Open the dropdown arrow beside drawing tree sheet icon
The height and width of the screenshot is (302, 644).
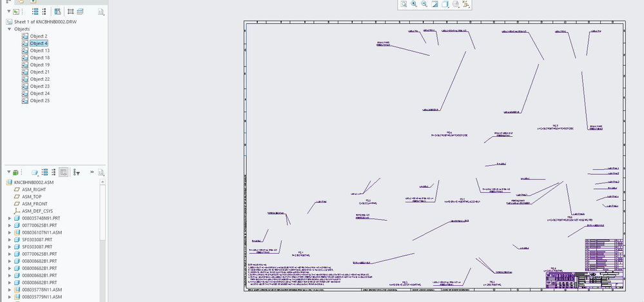click(9, 12)
